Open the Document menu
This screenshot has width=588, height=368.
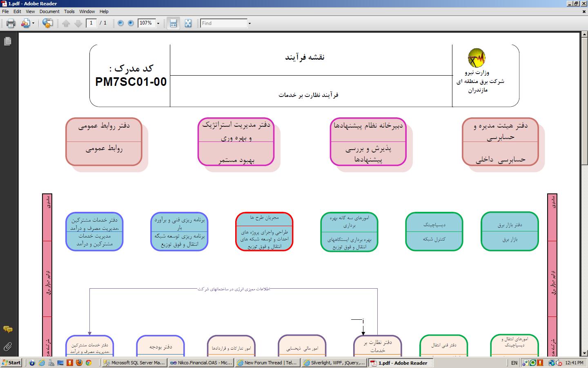[49, 11]
